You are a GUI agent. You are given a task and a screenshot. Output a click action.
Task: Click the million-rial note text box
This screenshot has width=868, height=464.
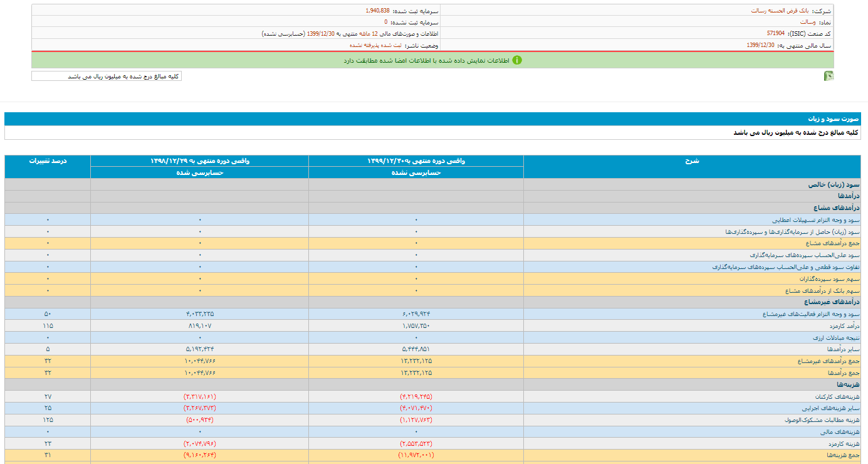point(107,76)
